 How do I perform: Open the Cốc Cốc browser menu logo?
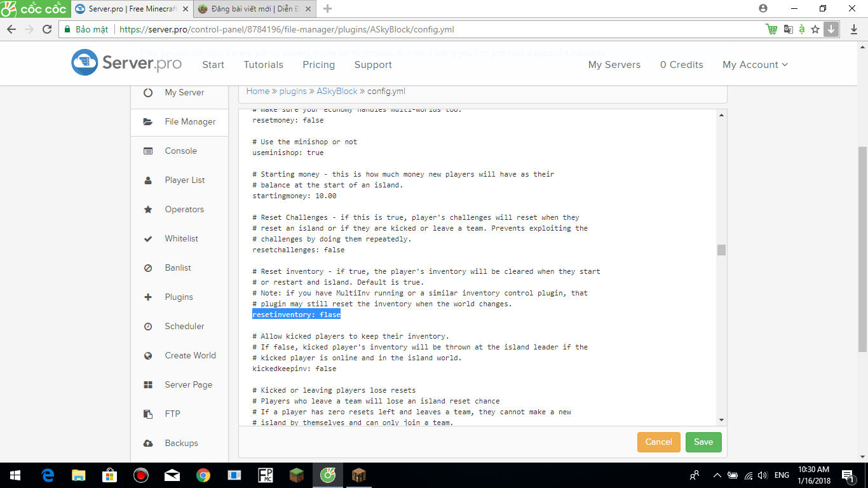coord(34,9)
